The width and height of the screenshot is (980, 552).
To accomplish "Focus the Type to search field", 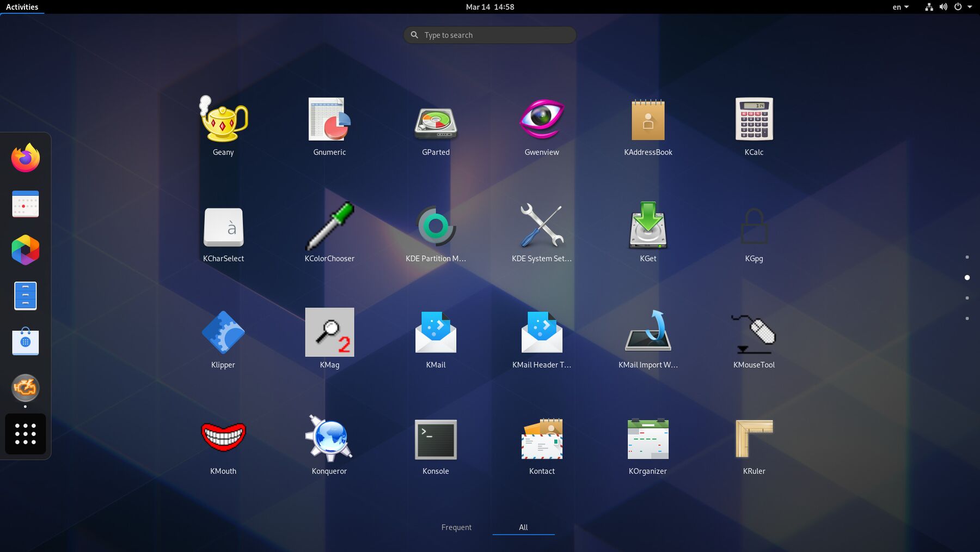I will coord(490,35).
